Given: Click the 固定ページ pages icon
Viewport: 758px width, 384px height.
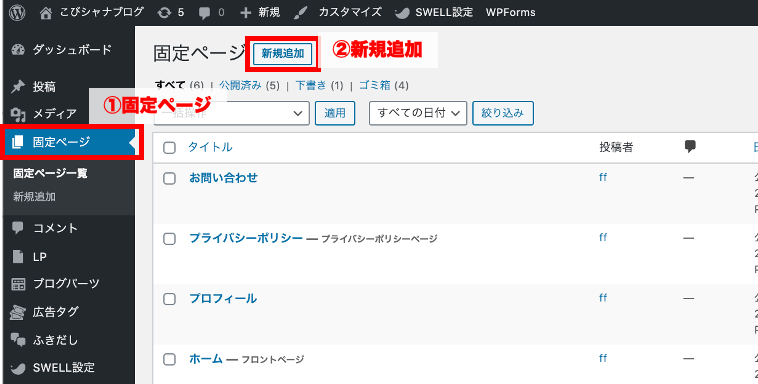Looking at the screenshot, I should [x=17, y=142].
